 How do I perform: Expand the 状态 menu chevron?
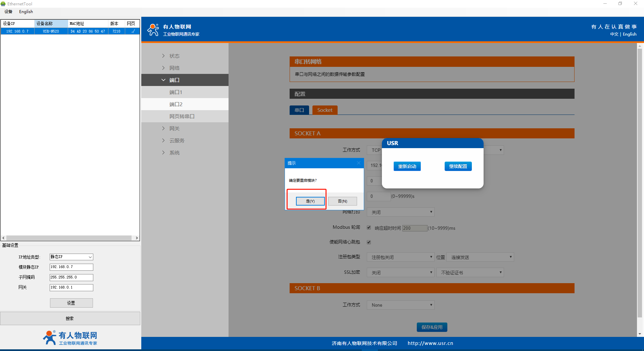coord(163,56)
